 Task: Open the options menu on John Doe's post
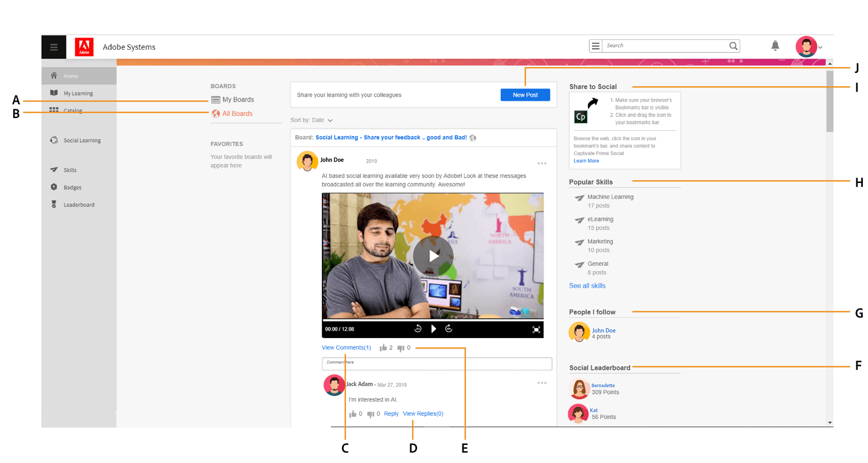(x=542, y=163)
